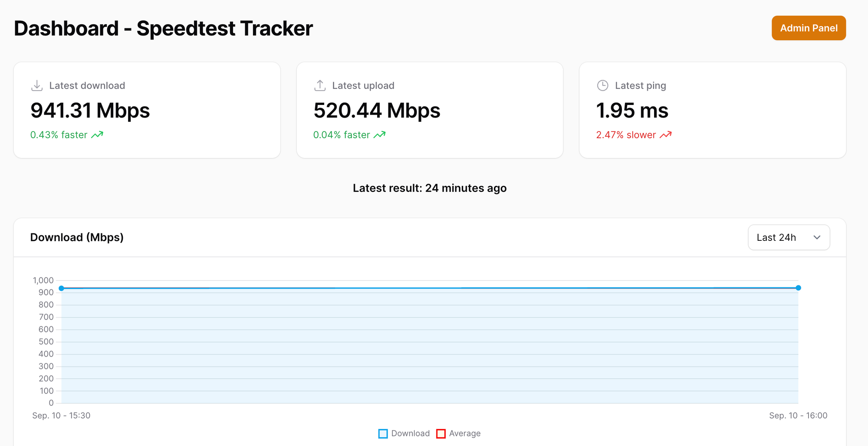The height and width of the screenshot is (446, 868).
Task: Click the red Average legend color box
Action: tap(441, 434)
